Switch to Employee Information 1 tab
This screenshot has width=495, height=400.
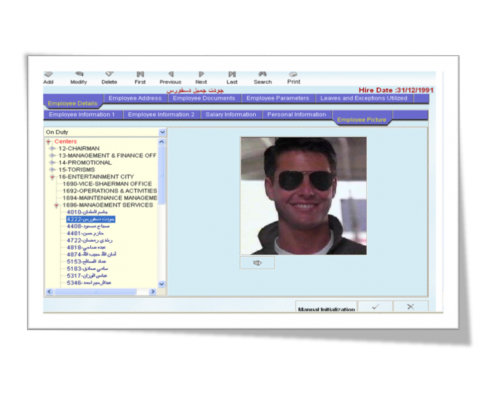click(82, 114)
